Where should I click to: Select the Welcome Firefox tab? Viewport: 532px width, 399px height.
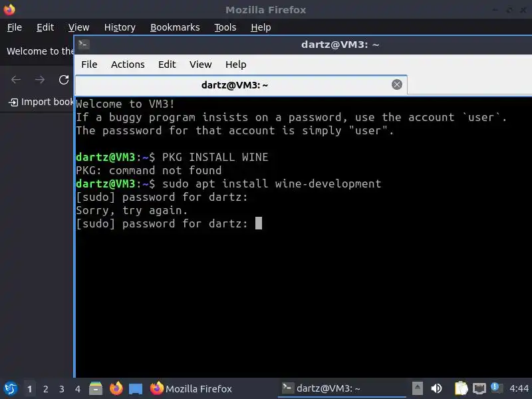click(x=40, y=51)
